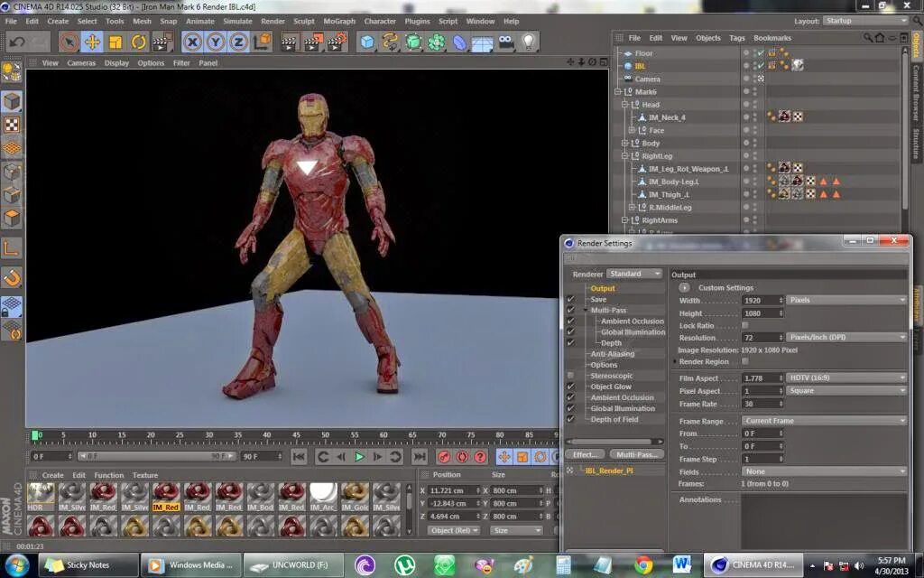
Task: Open the Fields None dropdown
Action: pos(825,471)
